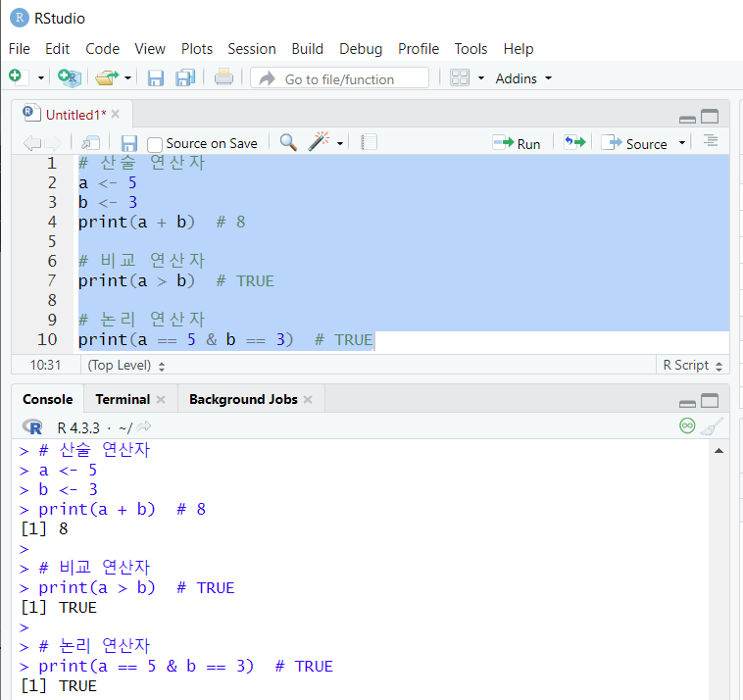Click the Compile Report notebook icon
The height and width of the screenshot is (700, 743).
[369, 142]
